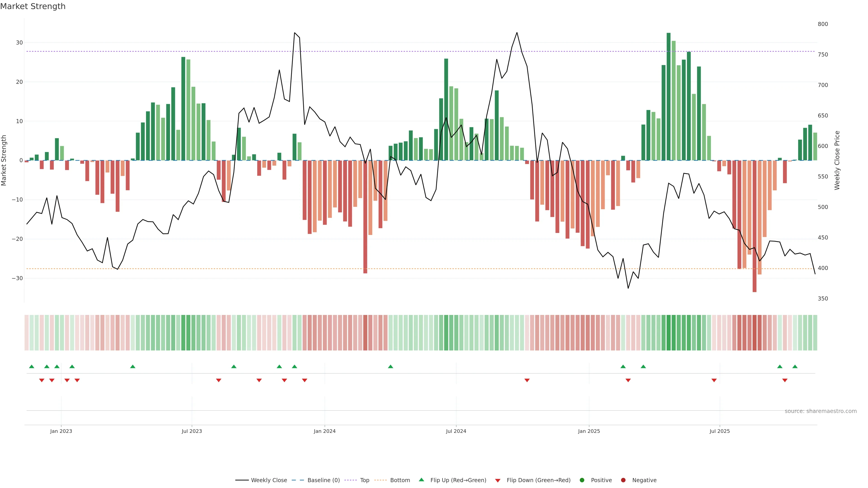Click the first red flip-down triangle marker
This screenshot has width=868, height=488.
click(x=42, y=380)
